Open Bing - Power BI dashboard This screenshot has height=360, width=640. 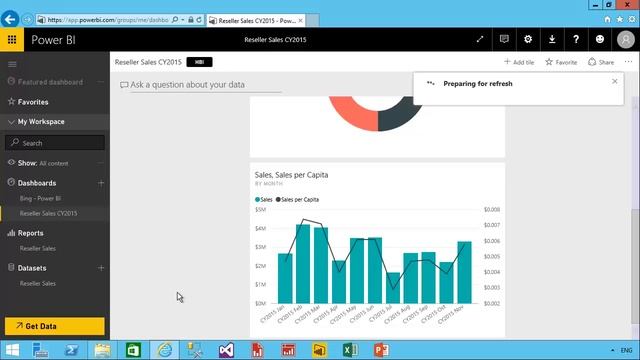(40, 198)
